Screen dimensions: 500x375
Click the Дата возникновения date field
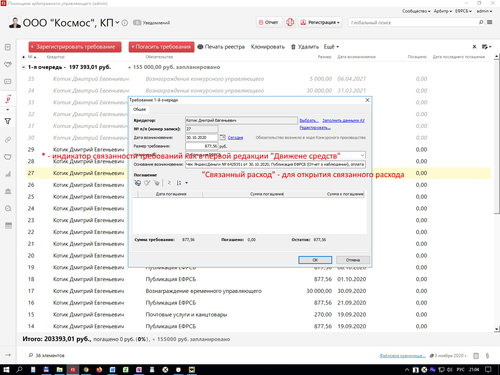(x=201, y=137)
